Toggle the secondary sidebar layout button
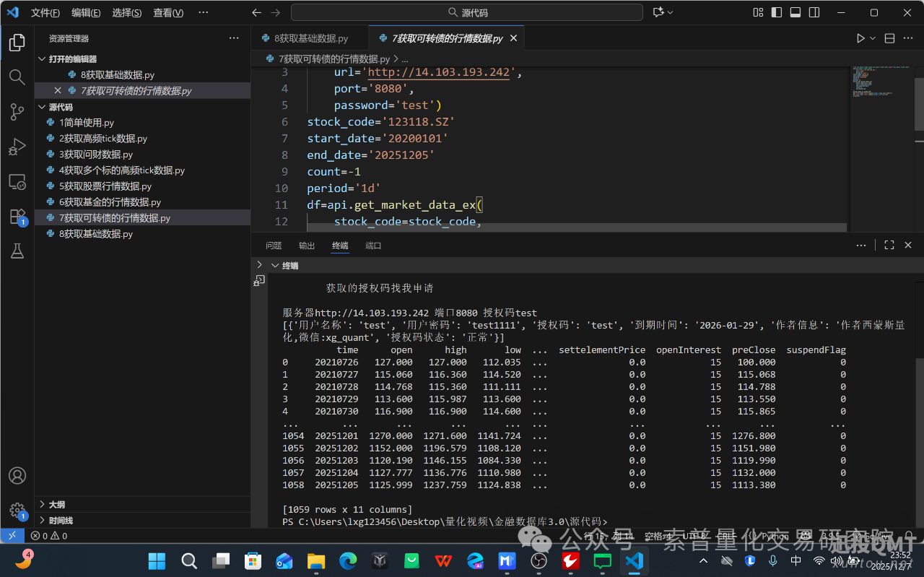The width and height of the screenshot is (924, 577). pos(814,12)
